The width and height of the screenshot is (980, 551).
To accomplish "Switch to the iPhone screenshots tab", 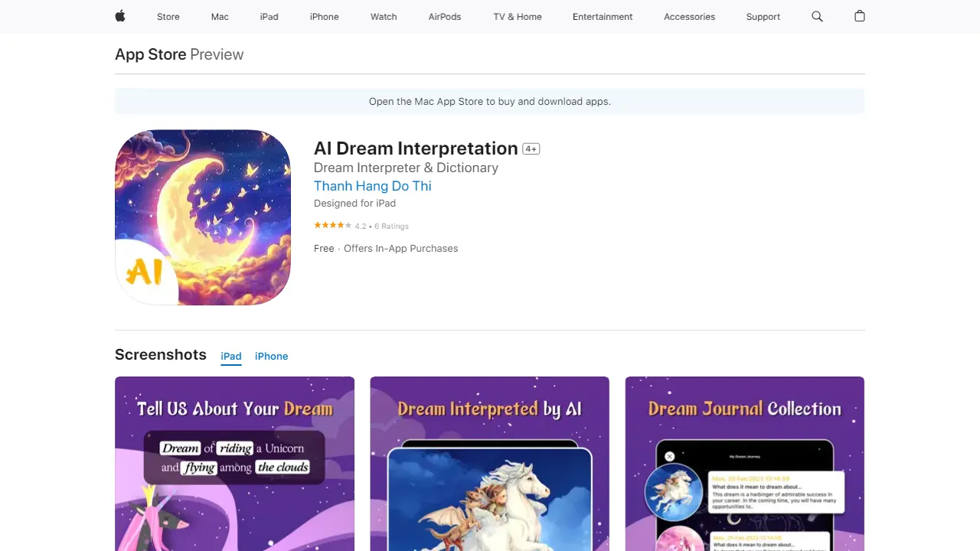I will point(272,357).
